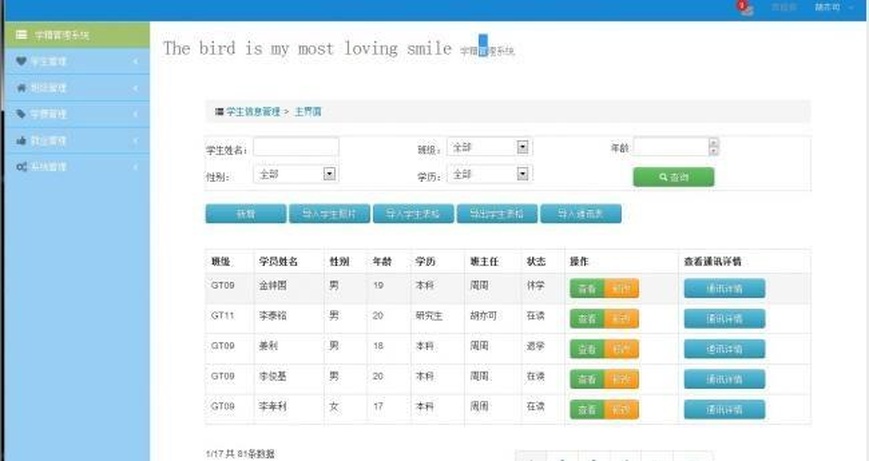Click the 主界面 breadcrumb link

(x=308, y=111)
